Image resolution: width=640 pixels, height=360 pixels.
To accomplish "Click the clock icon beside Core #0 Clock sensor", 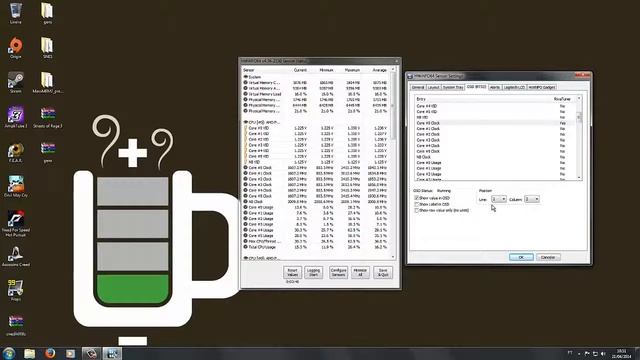I will coord(245,168).
